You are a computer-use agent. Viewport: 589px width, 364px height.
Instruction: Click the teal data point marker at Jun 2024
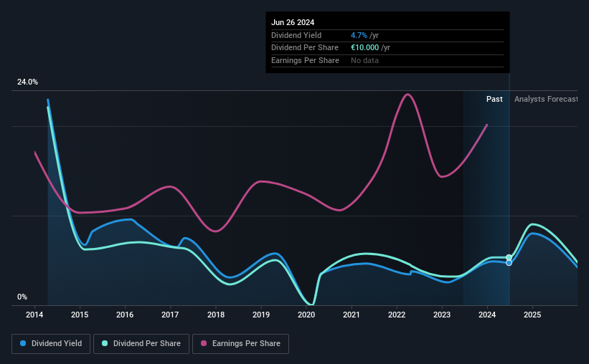509,257
